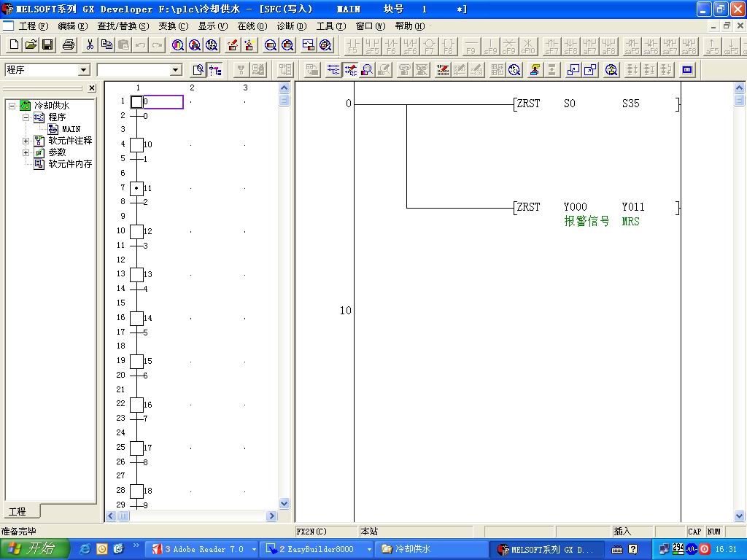Image resolution: width=747 pixels, height=560 pixels.
Task: Open the 程序 dropdown list
Action: [83, 70]
